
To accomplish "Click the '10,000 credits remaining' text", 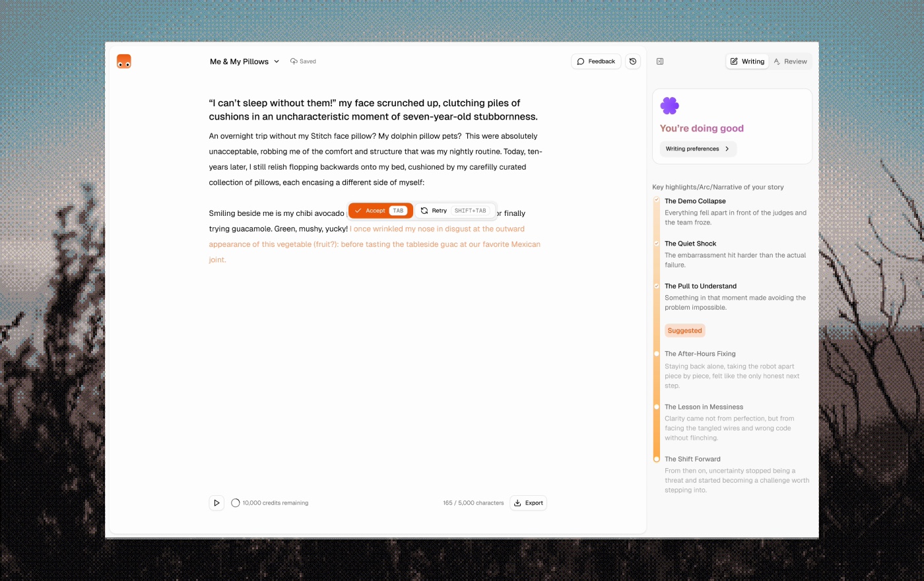I will pos(275,503).
